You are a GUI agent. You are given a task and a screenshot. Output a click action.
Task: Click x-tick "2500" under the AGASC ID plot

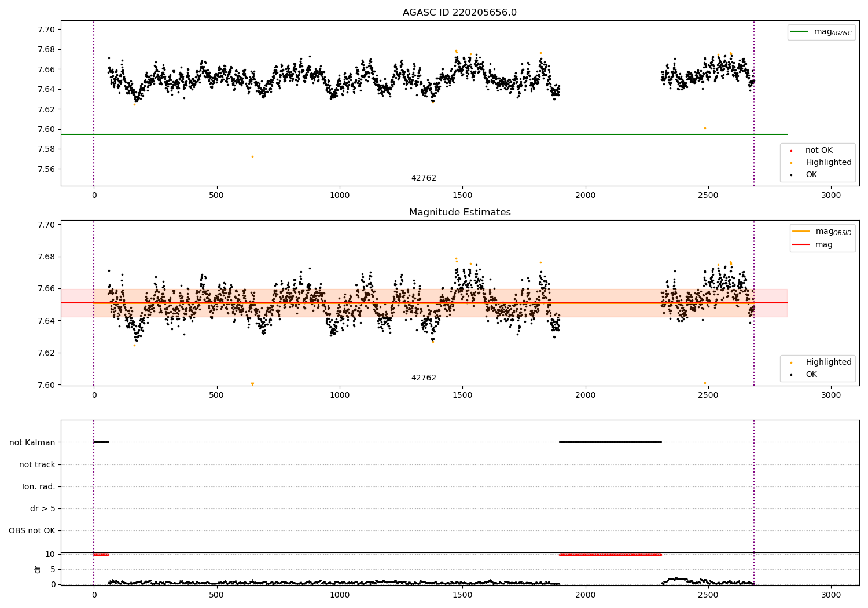tap(708, 195)
